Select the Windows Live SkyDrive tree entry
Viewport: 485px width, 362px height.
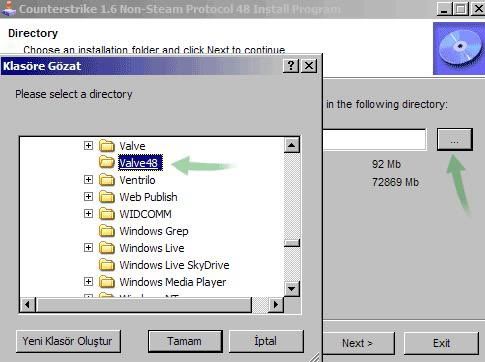tap(174, 265)
